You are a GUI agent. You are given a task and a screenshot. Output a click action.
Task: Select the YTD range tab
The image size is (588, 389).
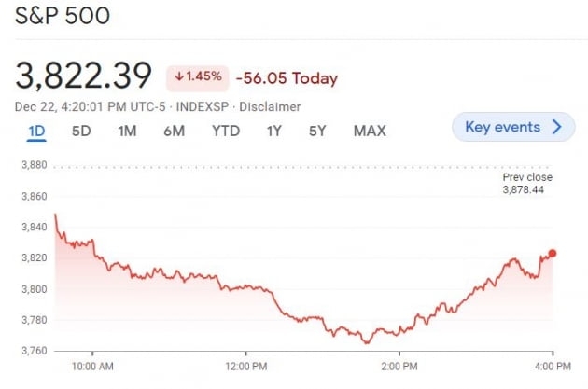tap(225, 131)
